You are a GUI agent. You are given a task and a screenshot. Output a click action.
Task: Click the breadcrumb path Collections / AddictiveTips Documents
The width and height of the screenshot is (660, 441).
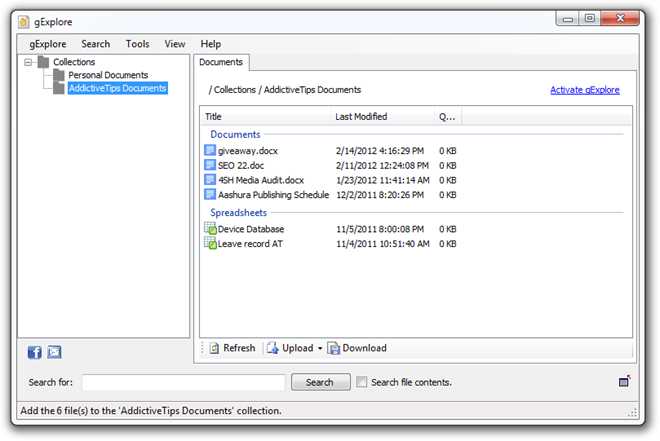click(x=285, y=90)
